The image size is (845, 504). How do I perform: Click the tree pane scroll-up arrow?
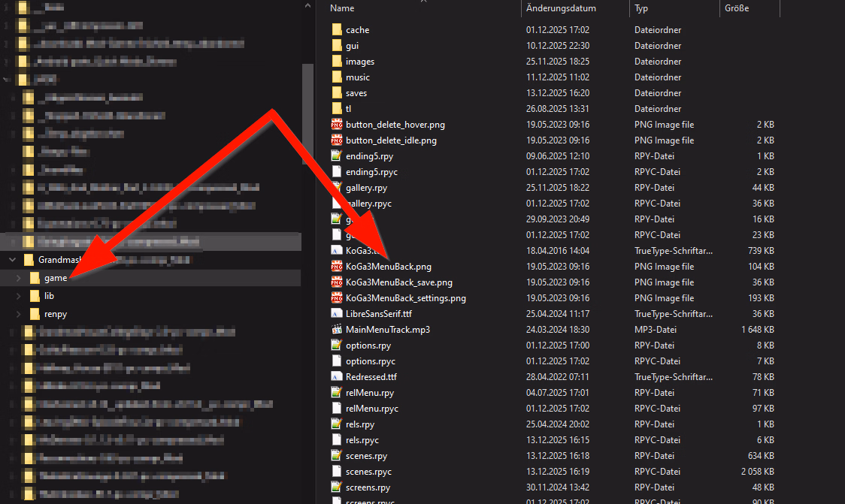click(x=307, y=6)
